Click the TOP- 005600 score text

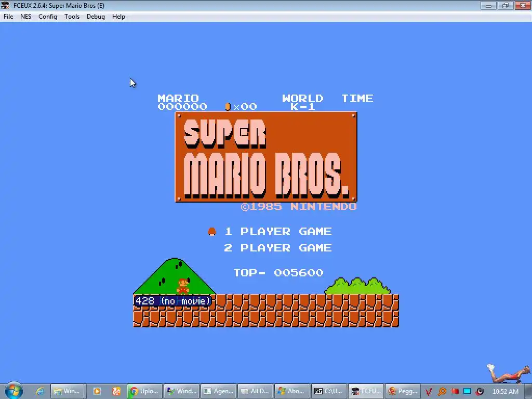[278, 273]
